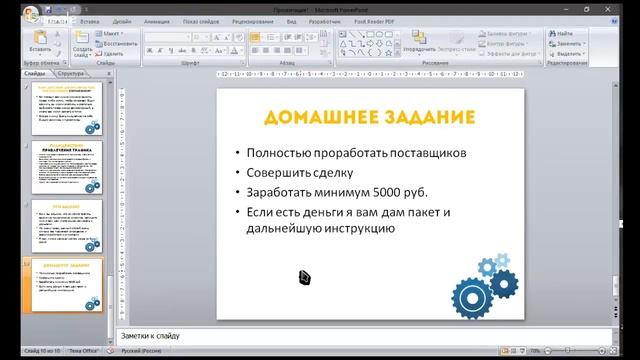Align text left

tap(255, 51)
